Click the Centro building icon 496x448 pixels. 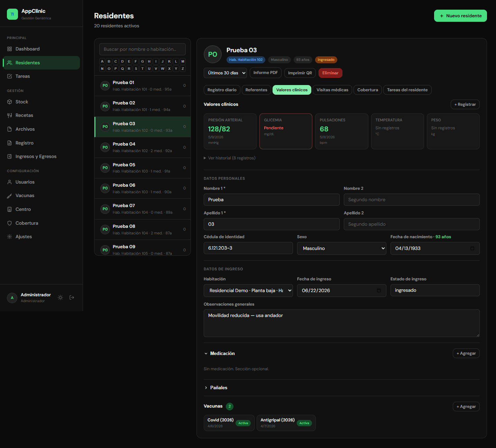tap(9, 209)
